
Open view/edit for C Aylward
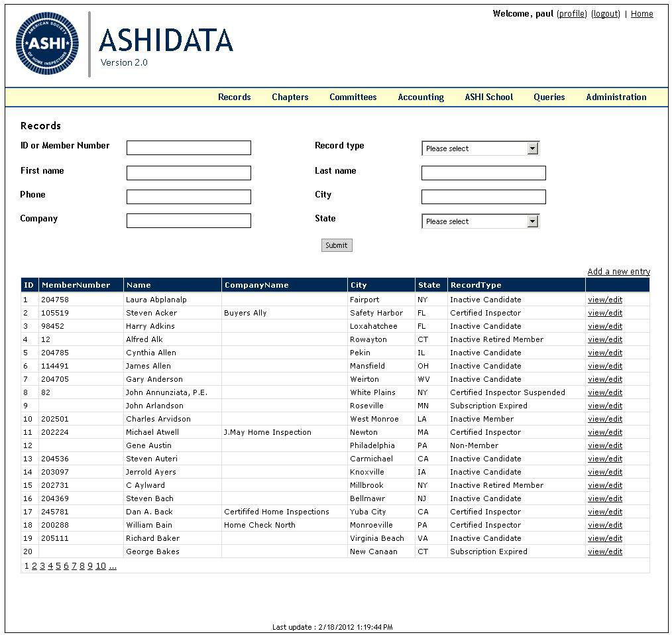point(604,486)
